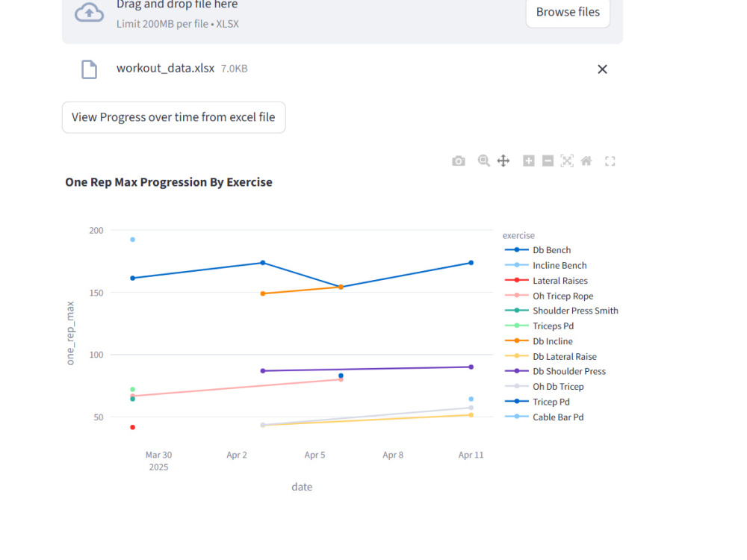Click the Zoom out minus icon
Viewport: 747px width, 560px height.
(x=548, y=161)
